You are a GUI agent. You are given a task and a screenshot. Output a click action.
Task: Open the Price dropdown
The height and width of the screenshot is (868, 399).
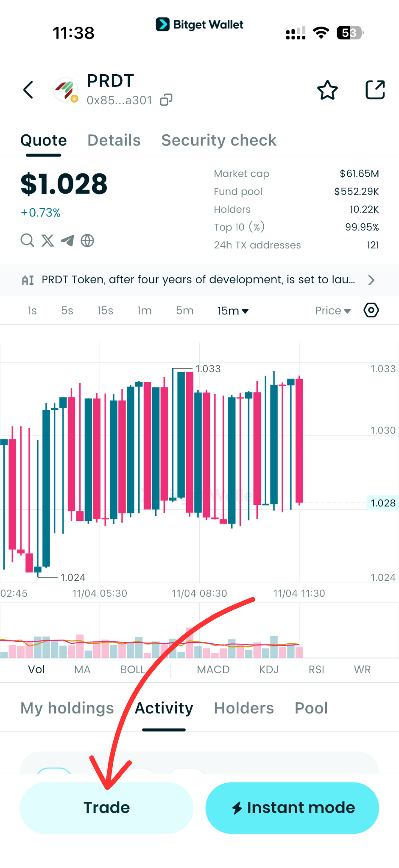(333, 311)
